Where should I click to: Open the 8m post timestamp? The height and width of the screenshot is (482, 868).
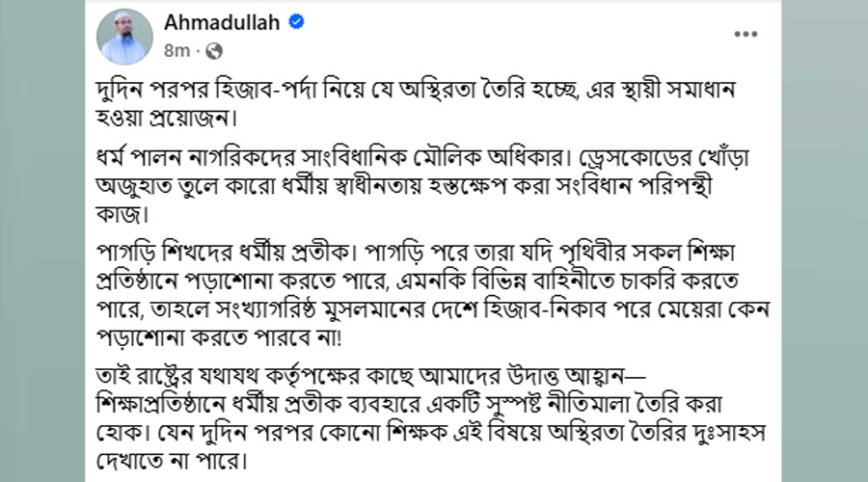[176, 51]
